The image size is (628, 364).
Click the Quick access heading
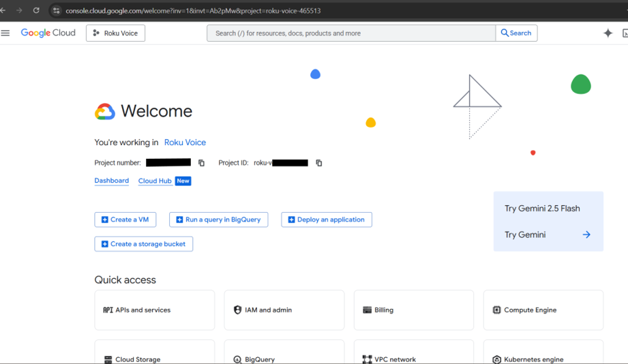(x=125, y=280)
